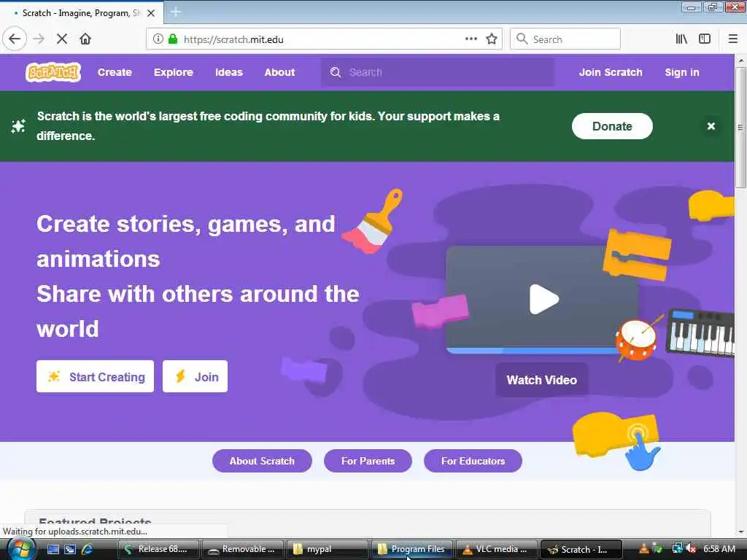Click the muted volume tray icon

tap(692, 549)
